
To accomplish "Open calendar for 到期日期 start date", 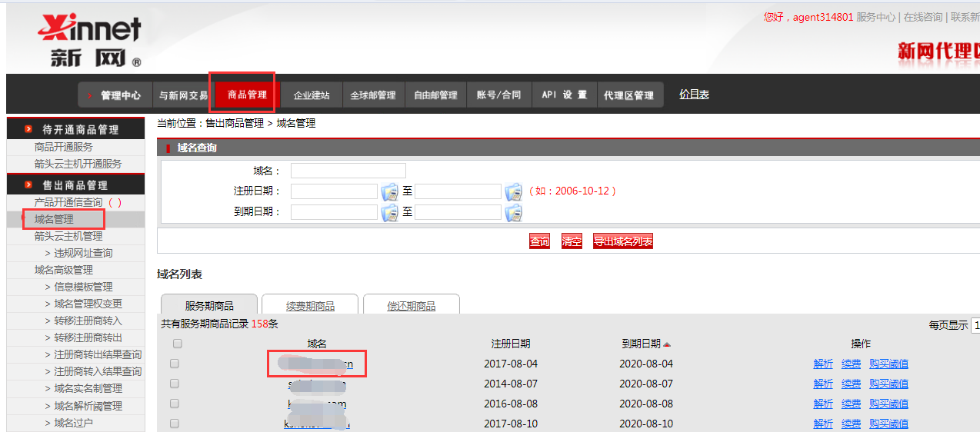I will (389, 212).
